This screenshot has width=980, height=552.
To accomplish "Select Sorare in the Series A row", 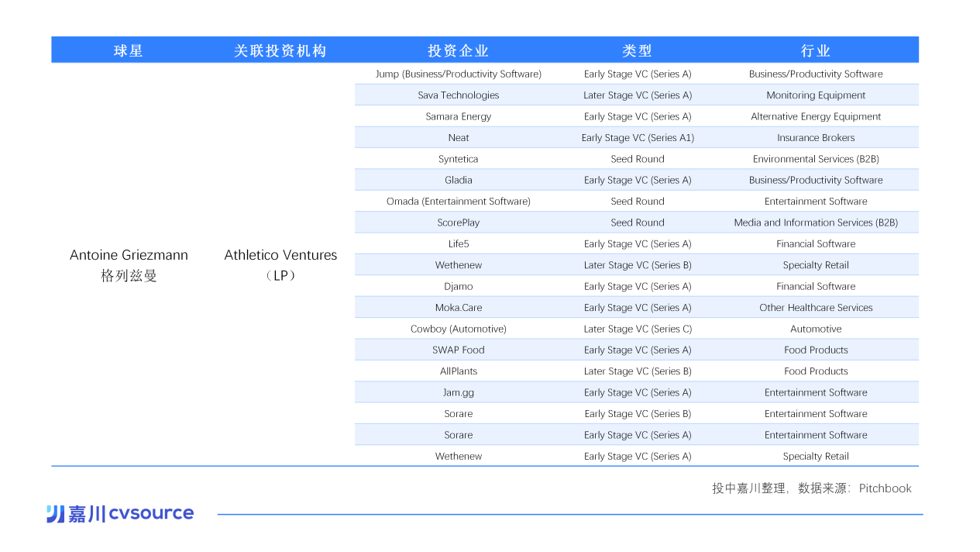I will pos(459,435).
